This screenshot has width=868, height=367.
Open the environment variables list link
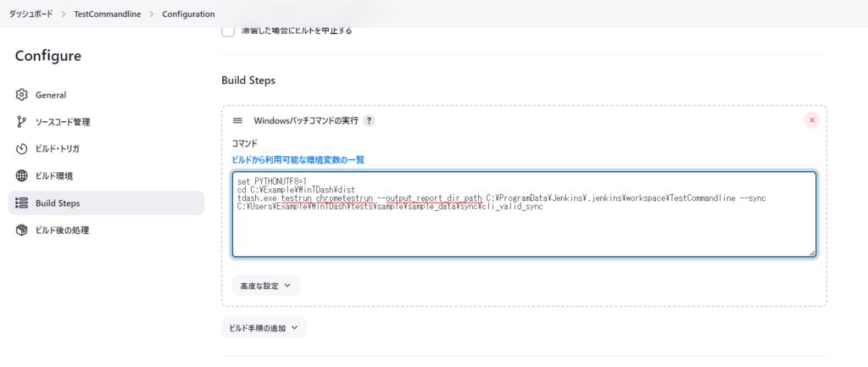click(298, 159)
